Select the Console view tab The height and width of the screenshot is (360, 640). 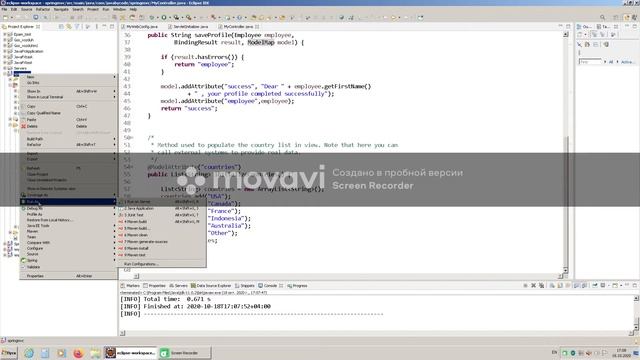270,286
